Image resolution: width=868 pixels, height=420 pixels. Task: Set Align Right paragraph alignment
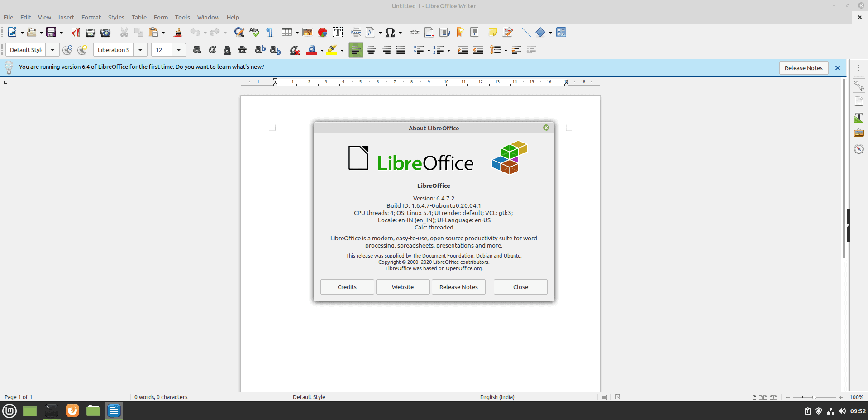(x=386, y=50)
